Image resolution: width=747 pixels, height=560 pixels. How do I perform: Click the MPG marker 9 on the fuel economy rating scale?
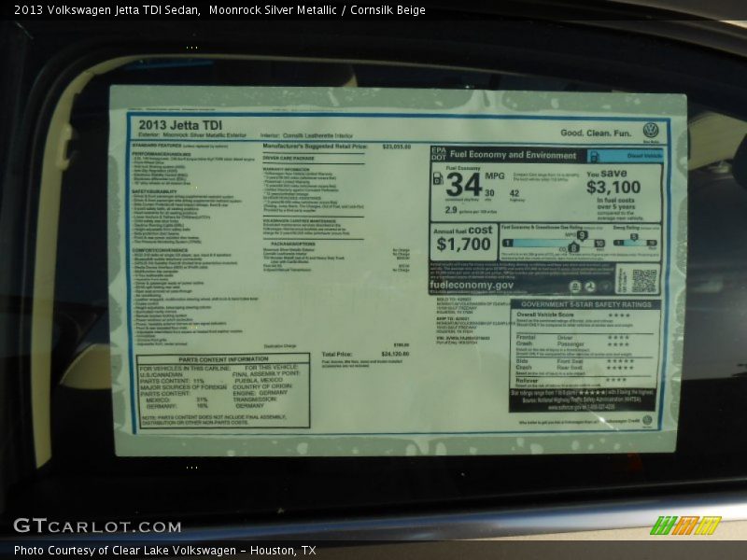click(582, 235)
